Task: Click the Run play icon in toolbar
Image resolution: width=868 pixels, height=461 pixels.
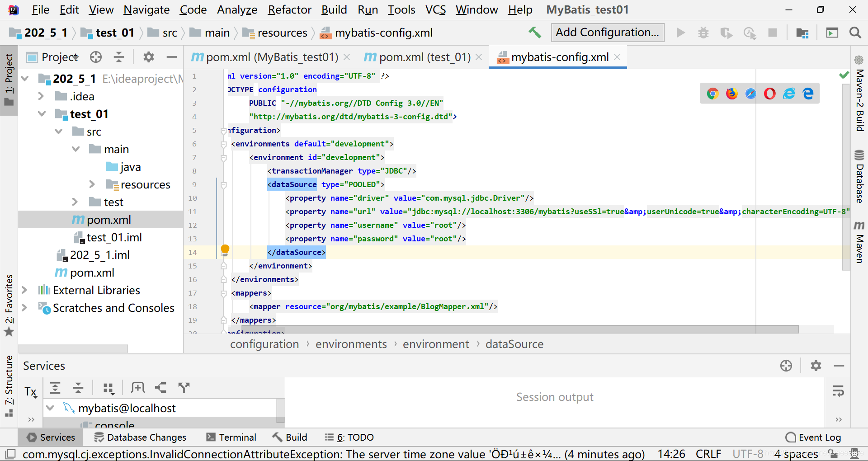Action: (x=680, y=33)
